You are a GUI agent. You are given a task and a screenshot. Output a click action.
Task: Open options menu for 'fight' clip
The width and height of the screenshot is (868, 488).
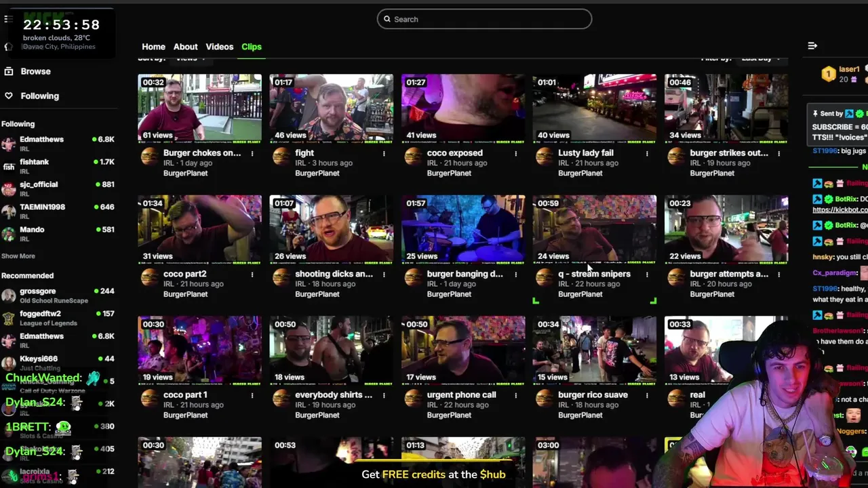coord(384,153)
